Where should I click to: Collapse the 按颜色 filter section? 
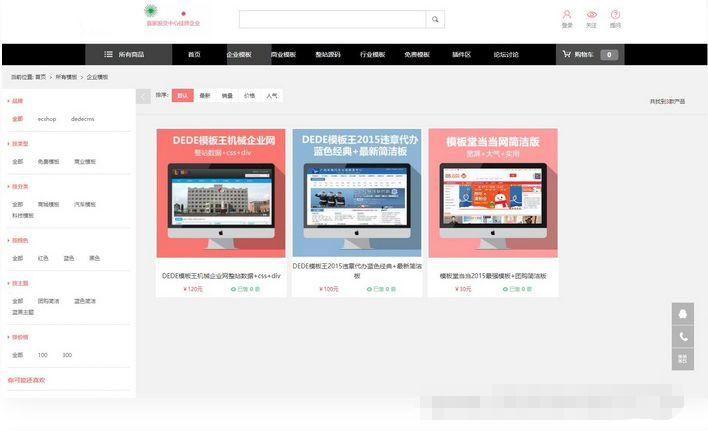pyautogui.click(x=18, y=241)
